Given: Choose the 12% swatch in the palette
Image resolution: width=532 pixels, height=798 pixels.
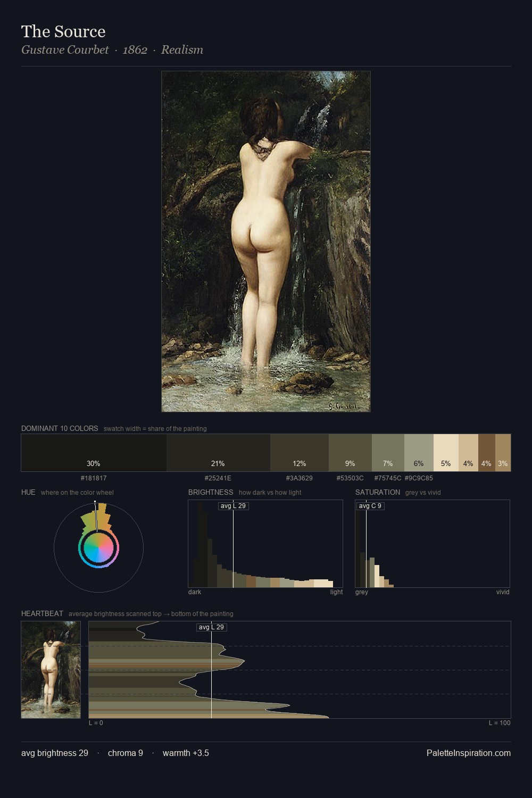Looking at the screenshot, I should pyautogui.click(x=300, y=453).
